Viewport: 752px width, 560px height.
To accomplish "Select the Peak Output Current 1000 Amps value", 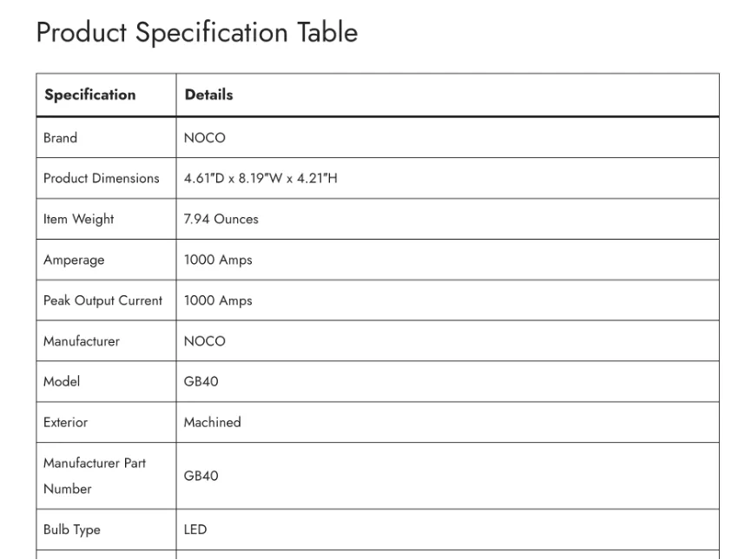I will pos(218,300).
